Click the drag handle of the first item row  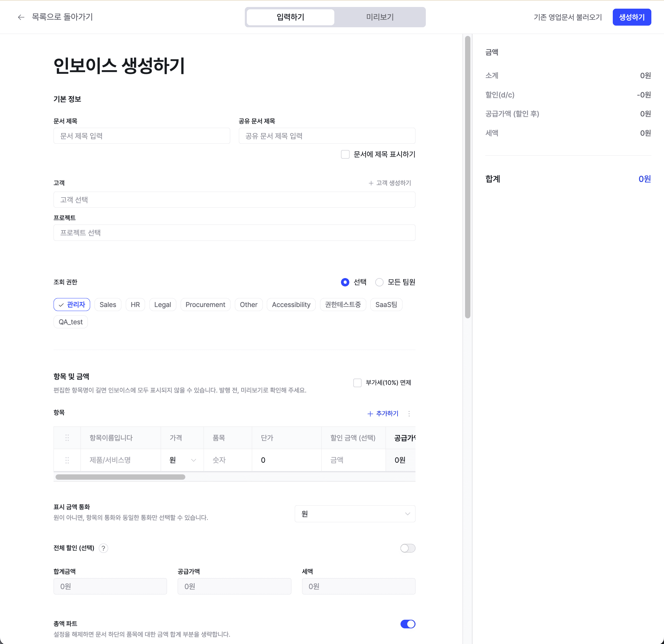(x=67, y=460)
